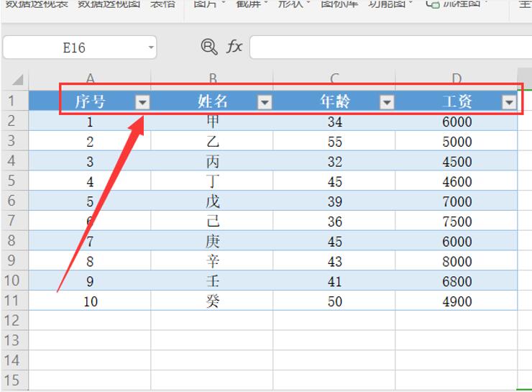The image size is (532, 392).
Task: Click the 序号 header cell text
Action: (x=91, y=101)
